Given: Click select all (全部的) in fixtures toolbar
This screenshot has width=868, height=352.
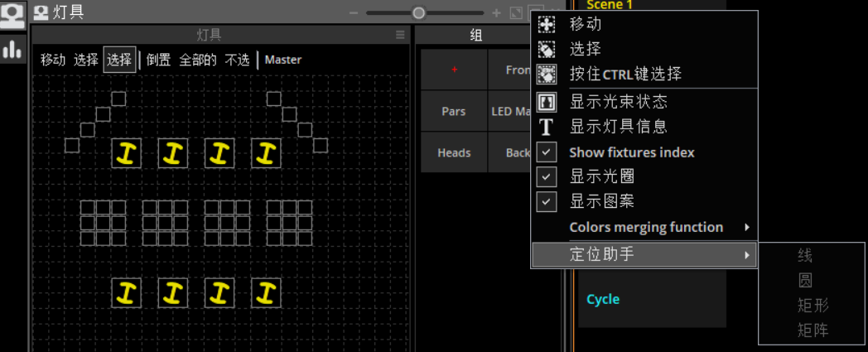Looking at the screenshot, I should point(198,60).
